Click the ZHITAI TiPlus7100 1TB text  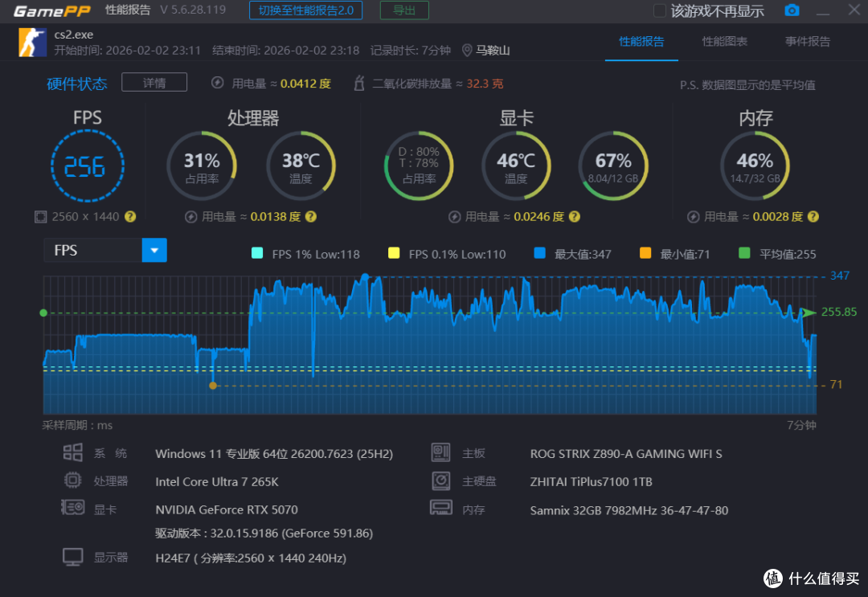[592, 481]
